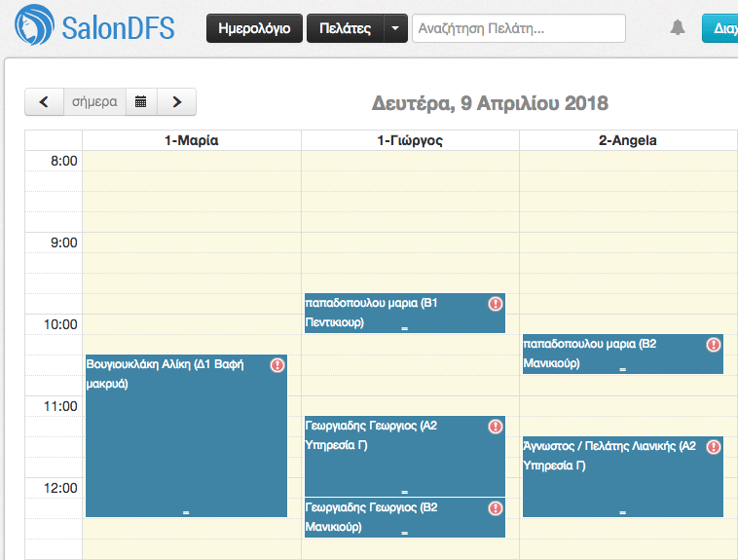Expand the Πελάτες dropdown arrow
Screen dimensions: 738x560
point(394,28)
